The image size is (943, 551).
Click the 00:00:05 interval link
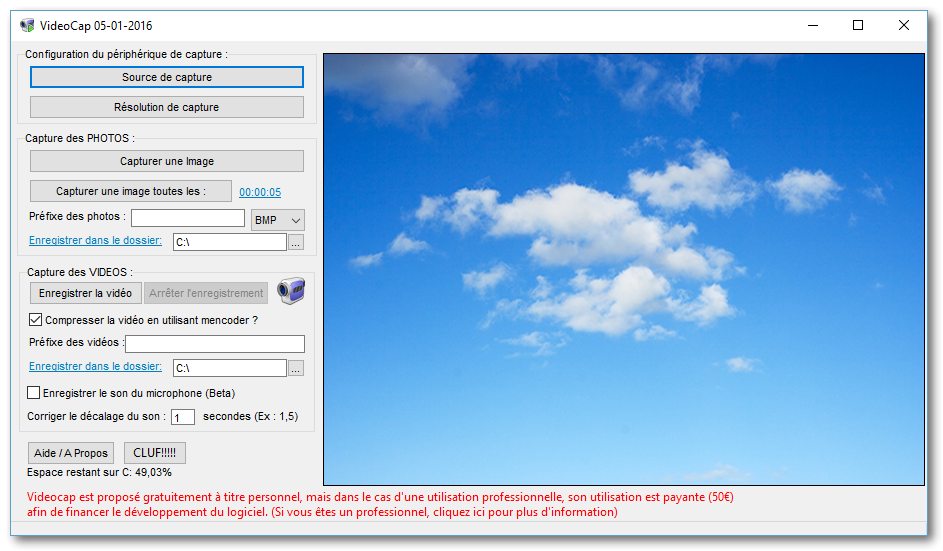click(260, 192)
